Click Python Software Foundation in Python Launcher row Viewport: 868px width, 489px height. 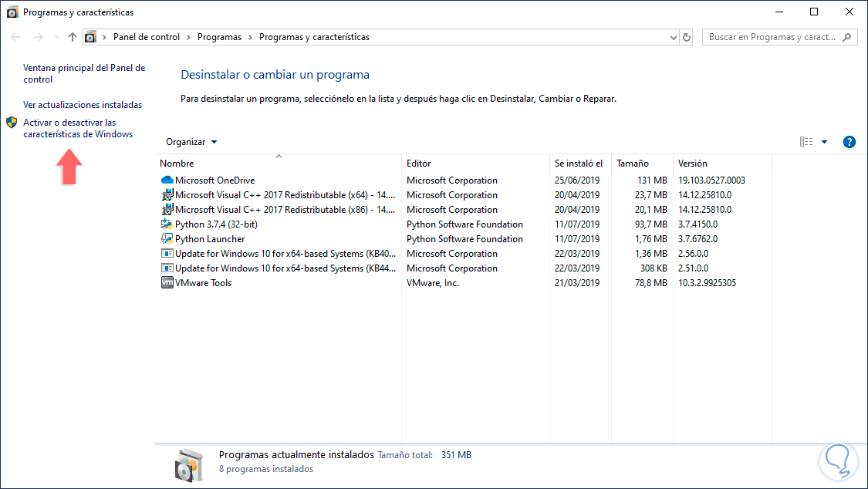pos(464,239)
